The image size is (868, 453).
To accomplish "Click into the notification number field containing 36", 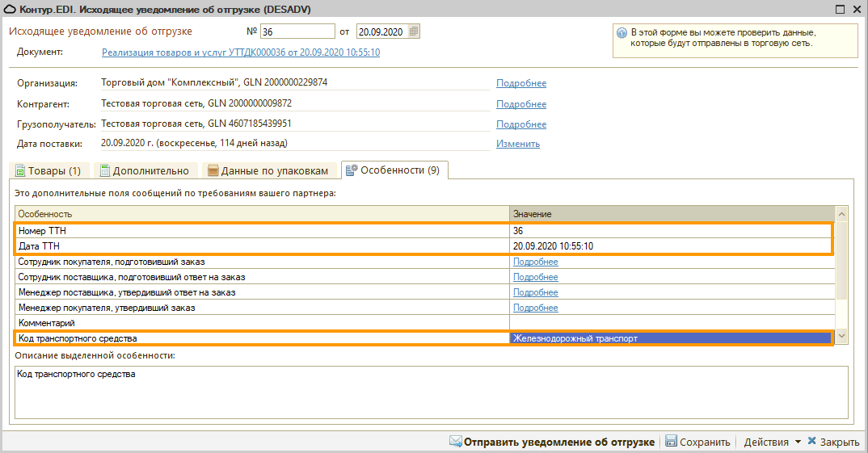I will 297,31.
